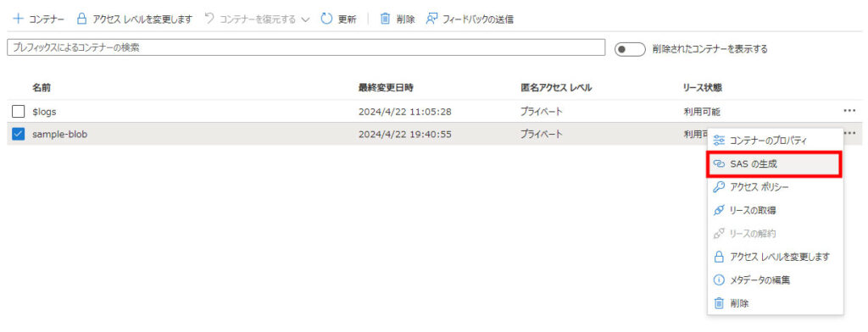Click the 匿名アクセス レベル column header
The width and height of the screenshot is (868, 332).
click(x=556, y=87)
